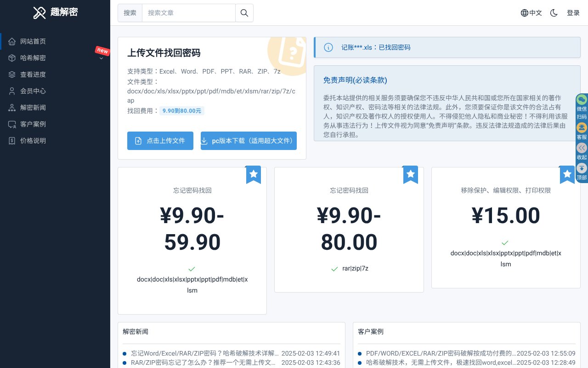Viewport: 588px width, 368px height.
Task: Expand the 哈希解密 submenu chevron
Action: click(102, 58)
